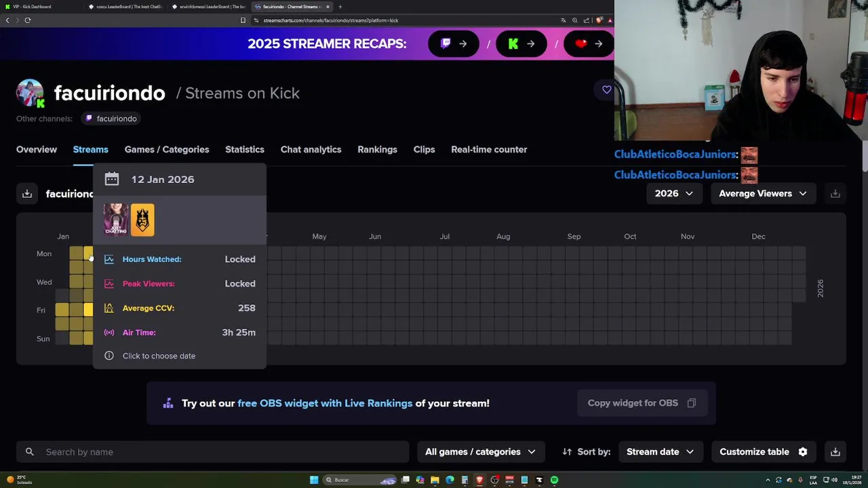
Task: Add channel to favorites with heart icon
Action: pyautogui.click(x=606, y=89)
